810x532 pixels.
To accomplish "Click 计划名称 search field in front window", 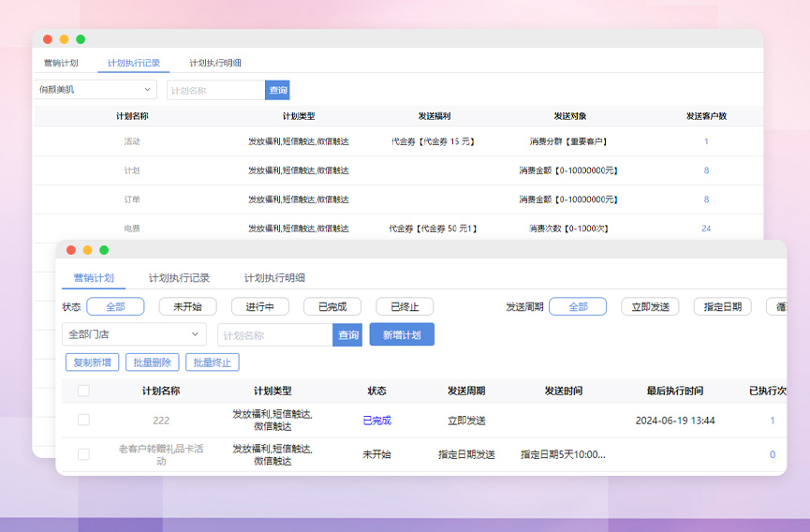I will point(275,334).
